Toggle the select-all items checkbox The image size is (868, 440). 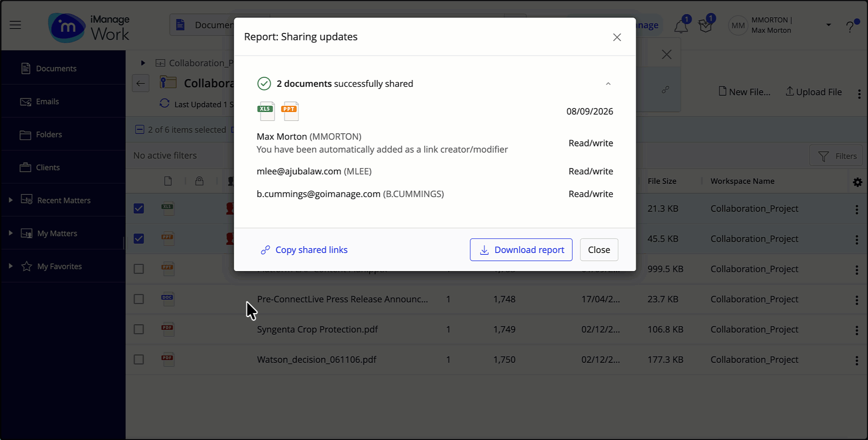click(x=140, y=130)
